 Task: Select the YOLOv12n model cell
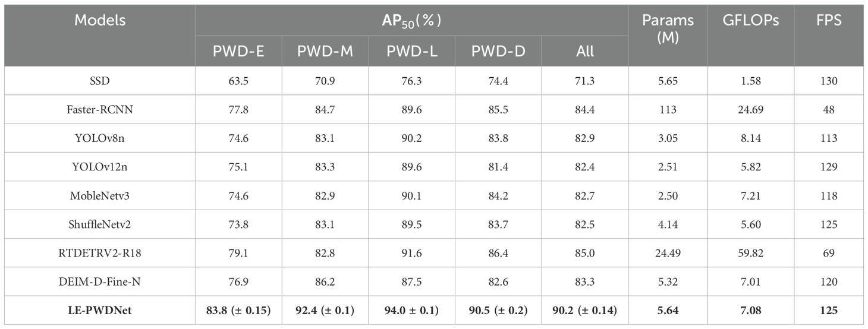tap(100, 167)
